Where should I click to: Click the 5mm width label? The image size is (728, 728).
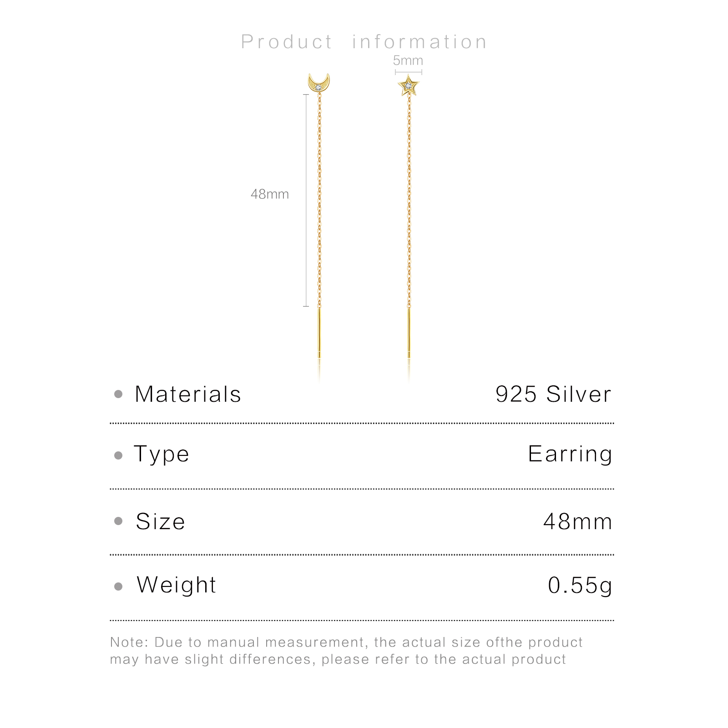[x=408, y=61]
